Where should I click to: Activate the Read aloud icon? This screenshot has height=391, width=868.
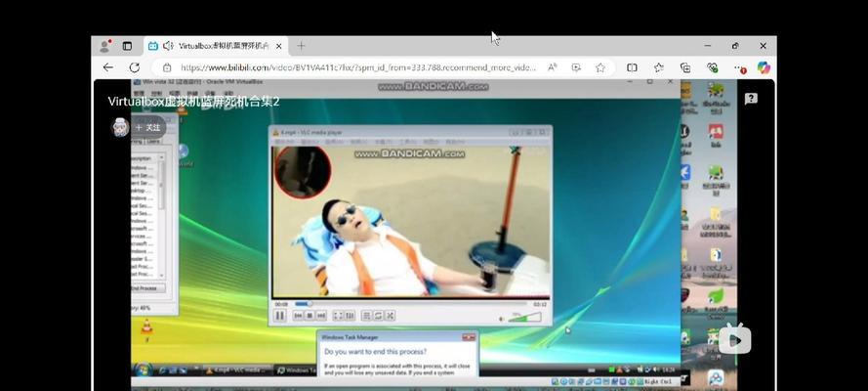[552, 67]
